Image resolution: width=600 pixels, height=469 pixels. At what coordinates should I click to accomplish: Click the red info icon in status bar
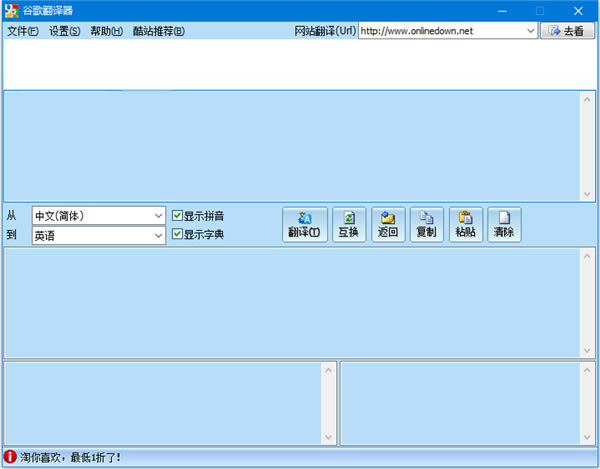click(x=10, y=457)
